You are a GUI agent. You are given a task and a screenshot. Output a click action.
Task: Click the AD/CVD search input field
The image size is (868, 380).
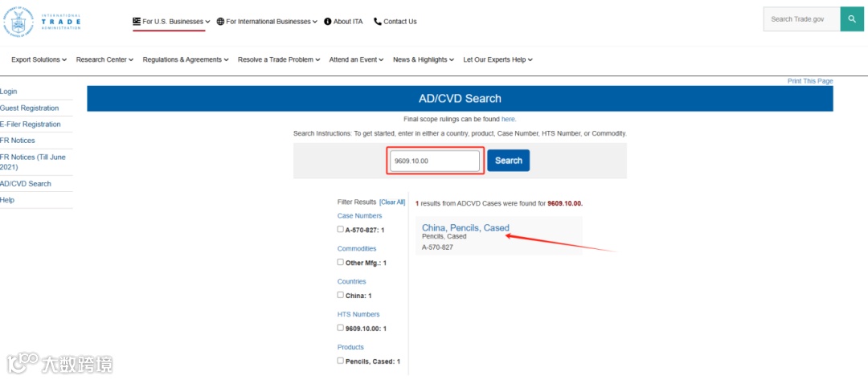[x=435, y=161]
